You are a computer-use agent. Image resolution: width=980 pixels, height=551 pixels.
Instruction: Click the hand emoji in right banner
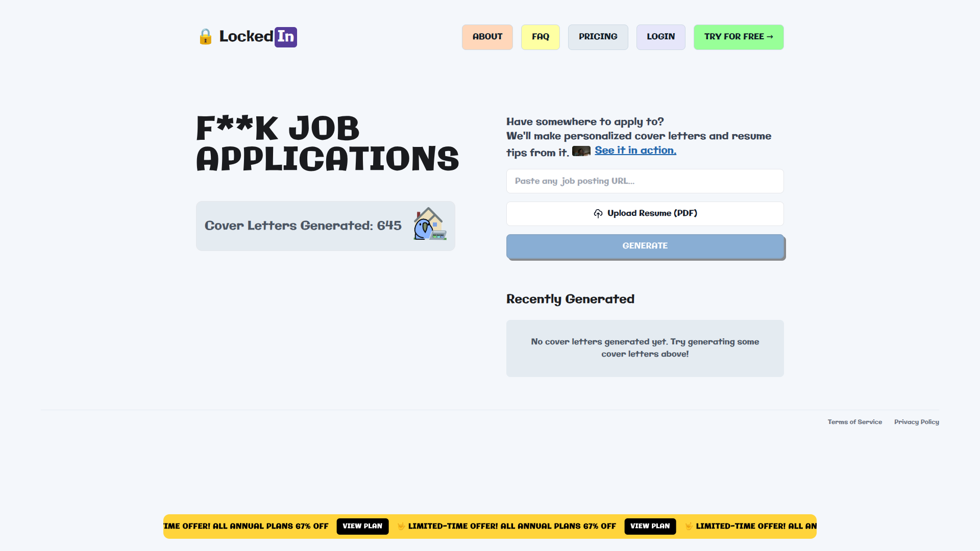pyautogui.click(x=689, y=526)
